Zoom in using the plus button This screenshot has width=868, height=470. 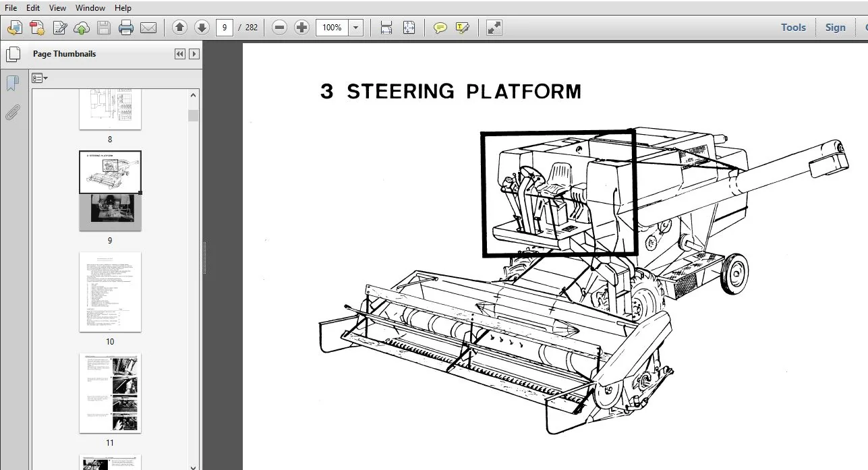pyautogui.click(x=302, y=28)
